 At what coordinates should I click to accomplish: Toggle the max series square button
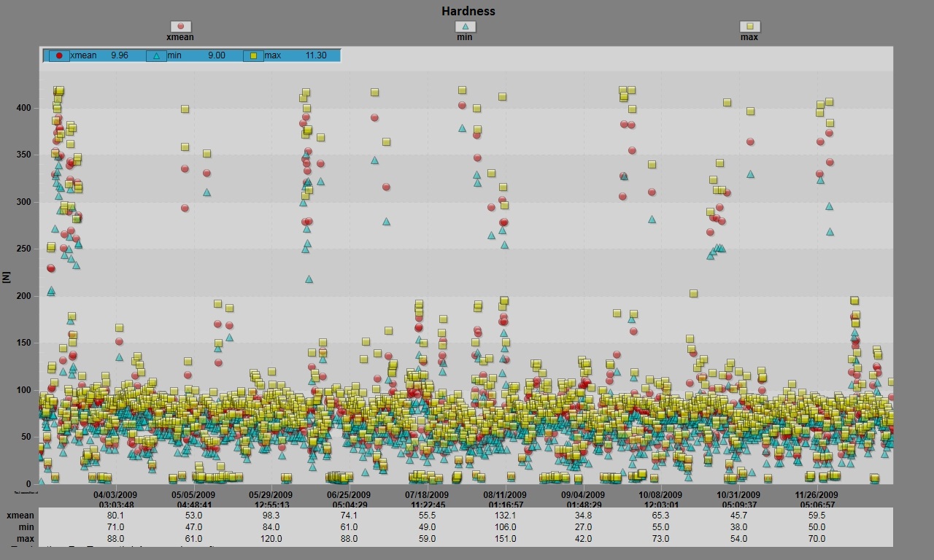(749, 27)
